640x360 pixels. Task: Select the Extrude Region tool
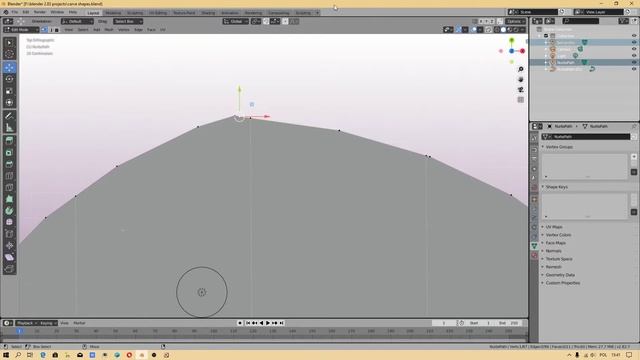tap(9, 141)
